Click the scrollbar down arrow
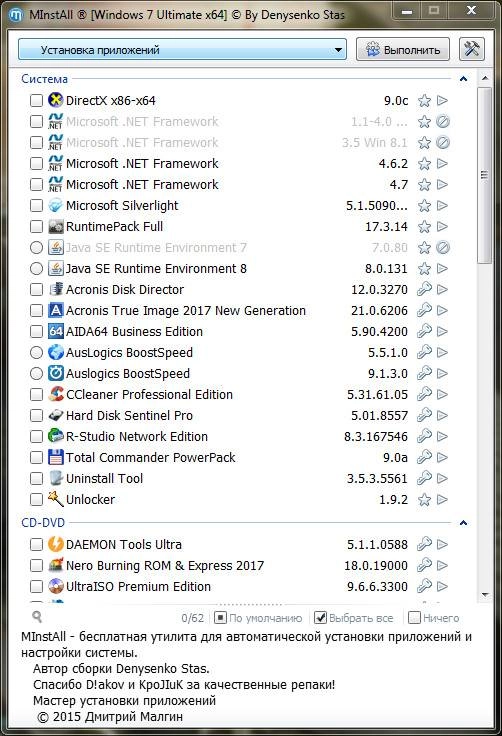Image resolution: width=502 pixels, height=736 pixels. pos(486,595)
